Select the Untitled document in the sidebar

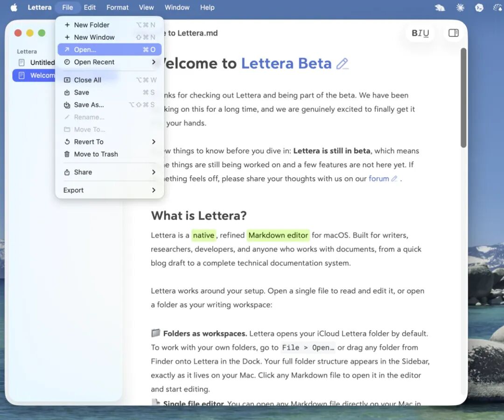tap(34, 62)
